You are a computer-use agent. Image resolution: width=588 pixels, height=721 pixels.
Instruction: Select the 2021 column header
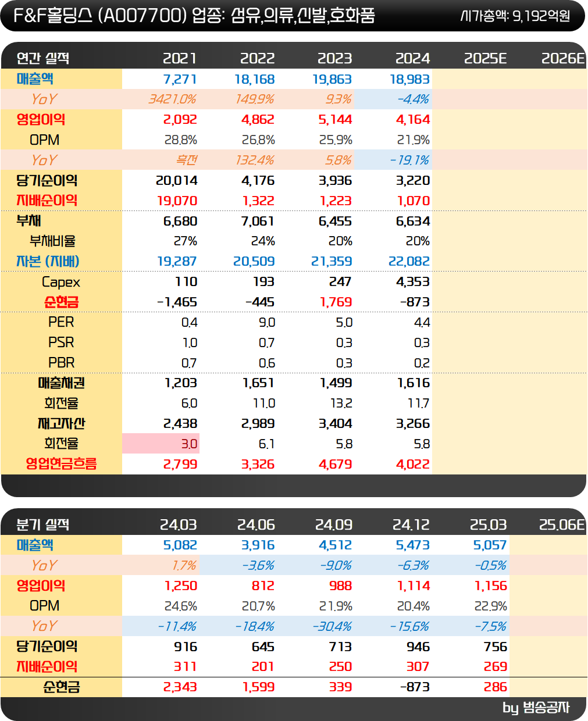180,58
